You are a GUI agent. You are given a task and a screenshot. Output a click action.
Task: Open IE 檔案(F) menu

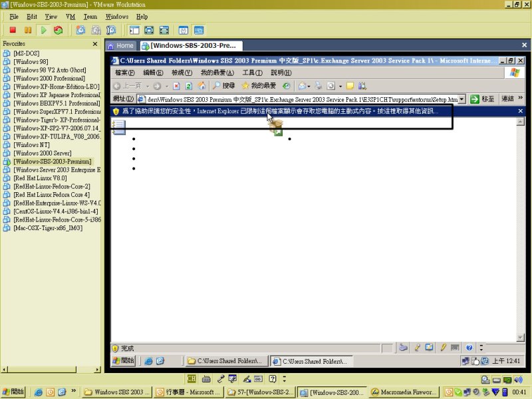(124, 72)
